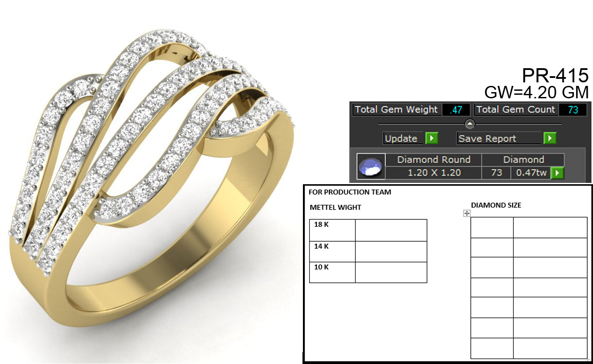Image resolution: width=593 pixels, height=364 pixels.
Task: Click the PR-415 design code text
Action: (555, 76)
